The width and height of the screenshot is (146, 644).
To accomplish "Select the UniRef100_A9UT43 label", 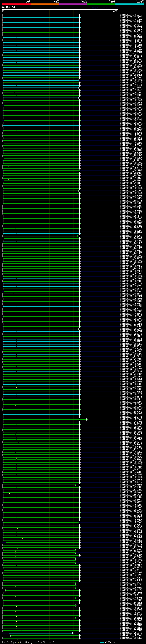I will coord(131,40).
